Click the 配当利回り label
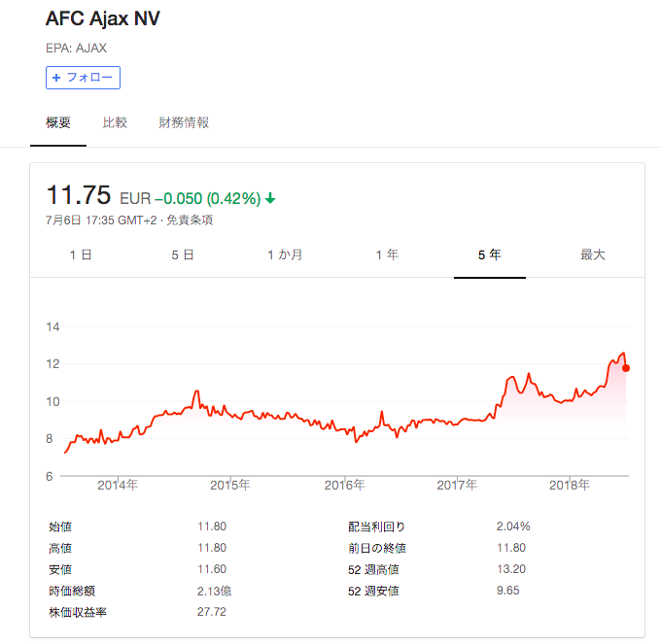This screenshot has width=661, height=644. coord(376,526)
